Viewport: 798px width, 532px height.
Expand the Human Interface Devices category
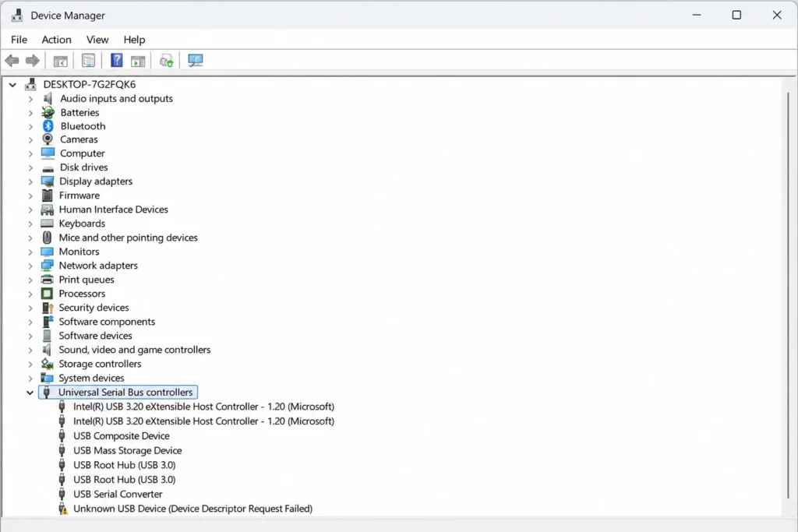point(30,210)
